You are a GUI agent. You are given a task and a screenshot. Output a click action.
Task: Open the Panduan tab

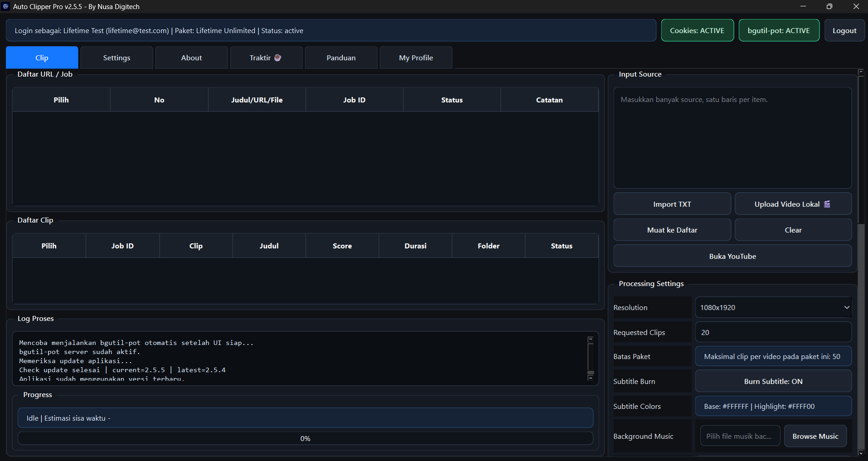tap(341, 58)
